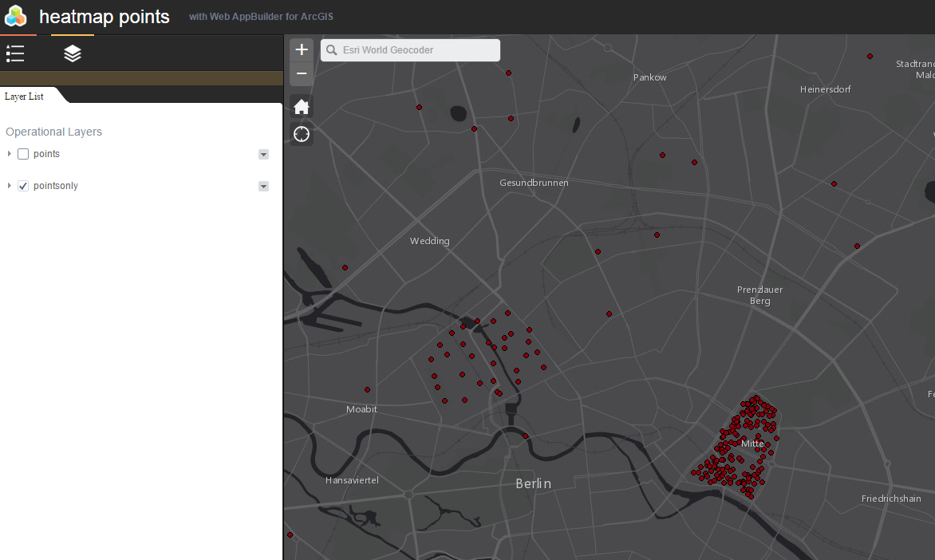Image resolution: width=935 pixels, height=560 pixels.
Task: Click the Operational Layers heading
Action: click(x=53, y=132)
